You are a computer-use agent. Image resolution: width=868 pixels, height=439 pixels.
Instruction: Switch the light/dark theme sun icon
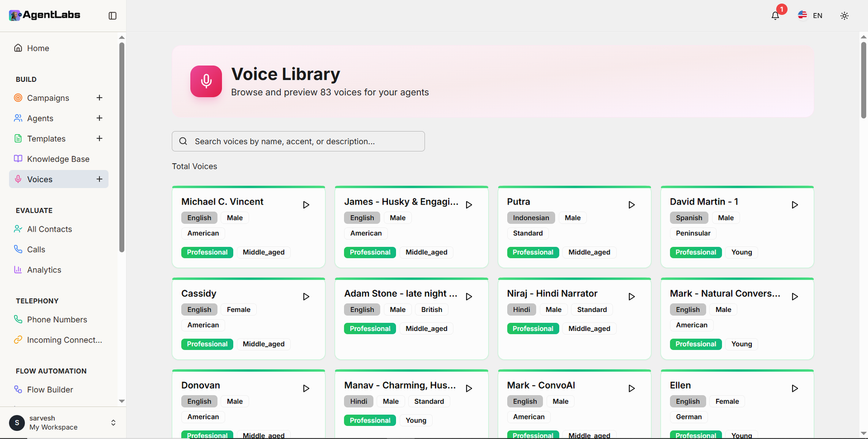coord(844,16)
